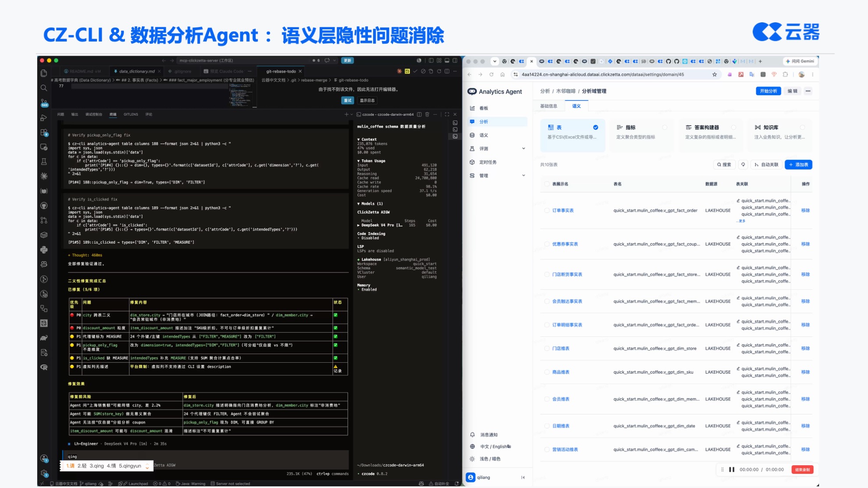868x488 pixels.
Task: Close the git-rebase-todo editor tab
Action: point(300,71)
